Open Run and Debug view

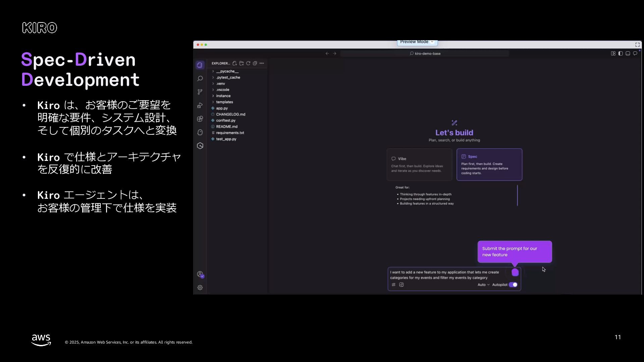click(x=200, y=105)
